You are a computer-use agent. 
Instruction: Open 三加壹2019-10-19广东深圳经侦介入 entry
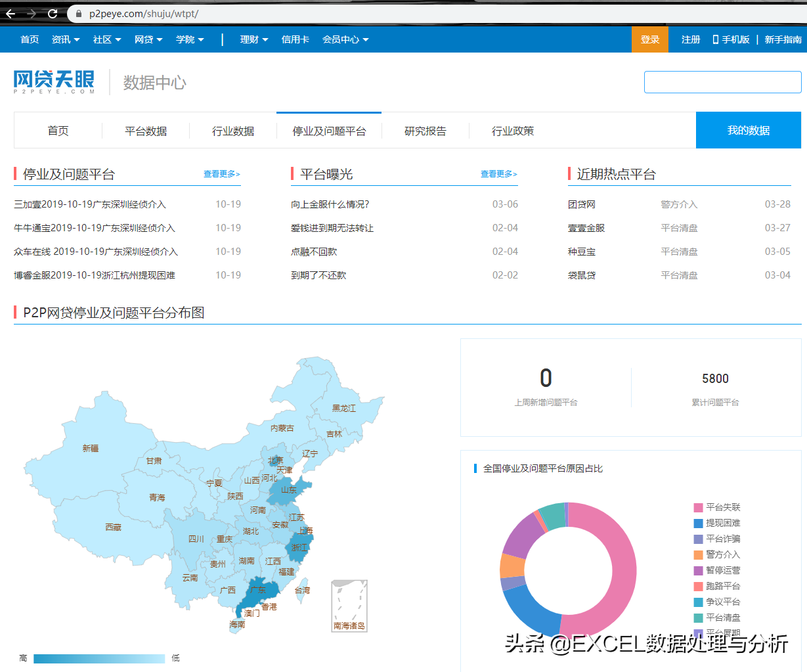tap(90, 204)
